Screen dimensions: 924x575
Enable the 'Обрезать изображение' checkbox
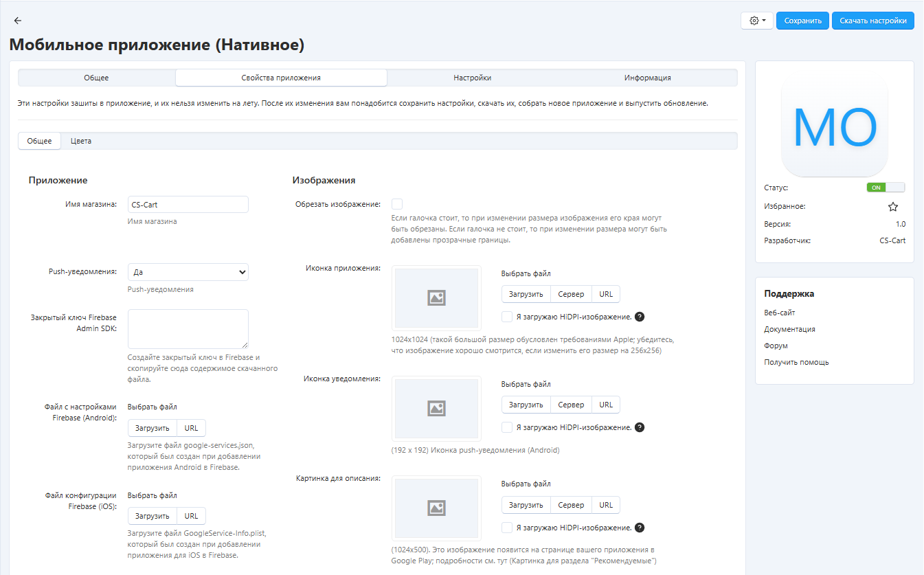coord(397,204)
